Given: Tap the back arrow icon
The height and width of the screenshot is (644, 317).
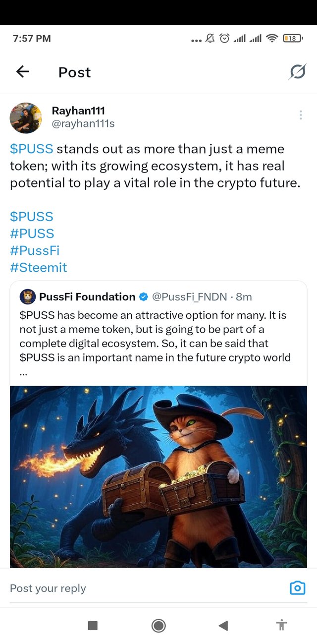Looking at the screenshot, I should (x=23, y=72).
